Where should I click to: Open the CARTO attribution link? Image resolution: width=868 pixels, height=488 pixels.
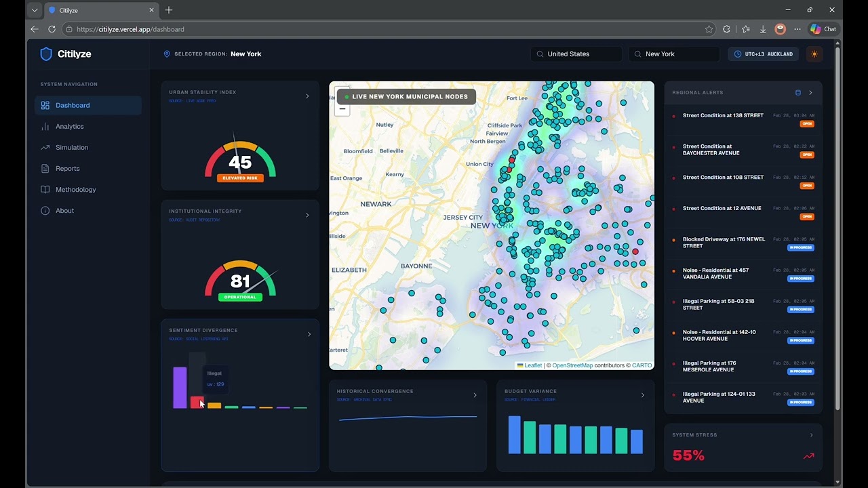click(642, 365)
